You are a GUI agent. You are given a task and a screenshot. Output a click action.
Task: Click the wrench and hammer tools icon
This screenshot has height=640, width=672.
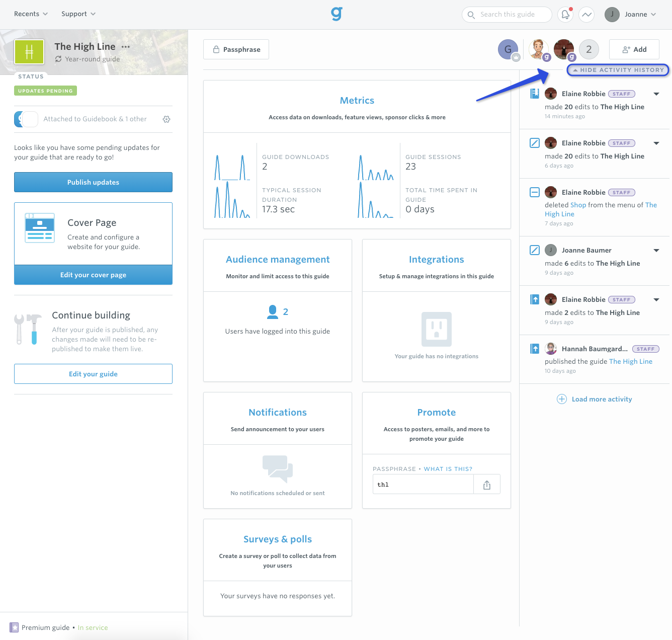28,330
